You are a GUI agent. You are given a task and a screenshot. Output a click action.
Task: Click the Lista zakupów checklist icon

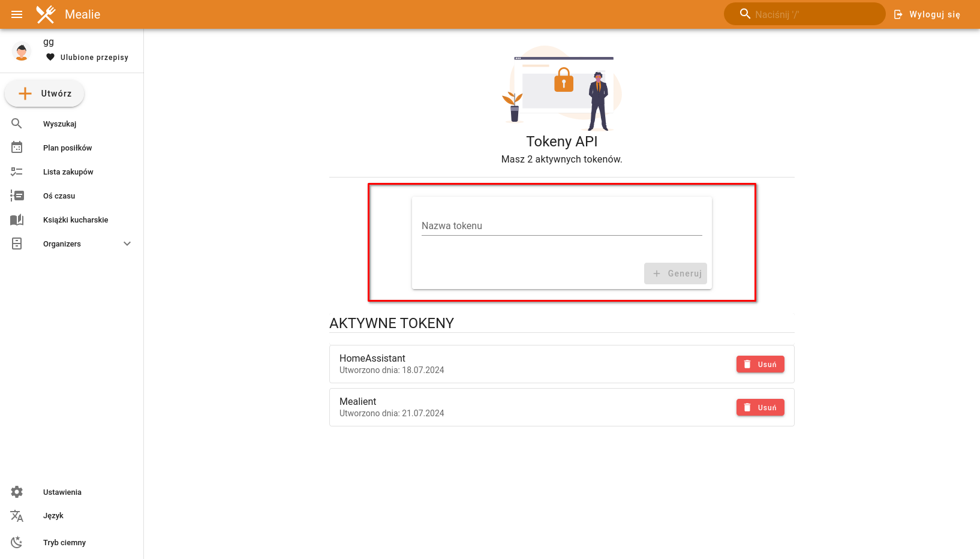tap(17, 172)
